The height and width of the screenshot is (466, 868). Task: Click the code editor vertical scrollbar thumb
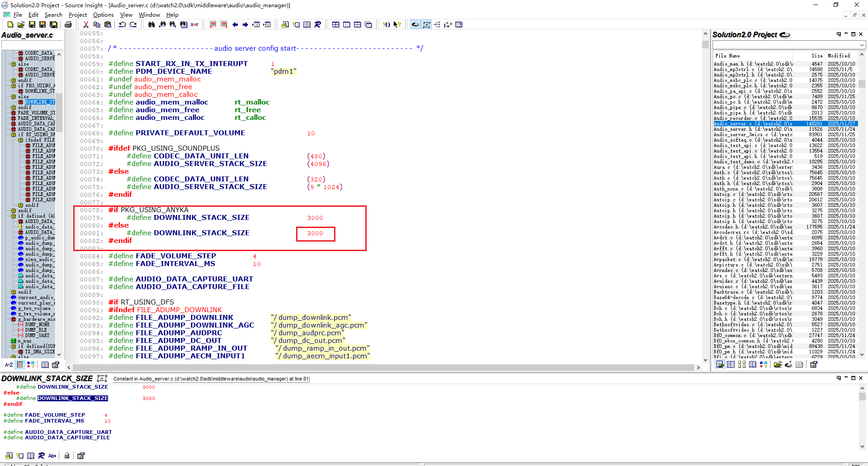click(705, 44)
